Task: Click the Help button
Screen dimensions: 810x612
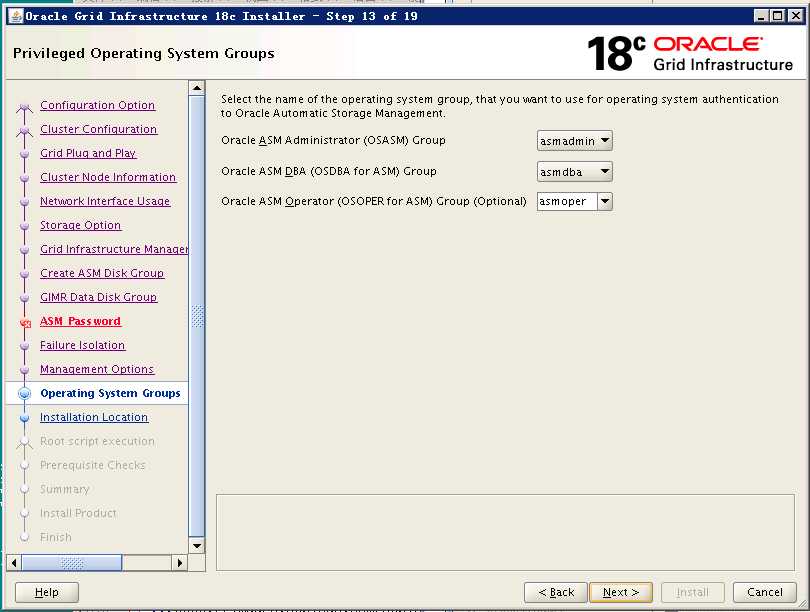Action: (x=46, y=592)
